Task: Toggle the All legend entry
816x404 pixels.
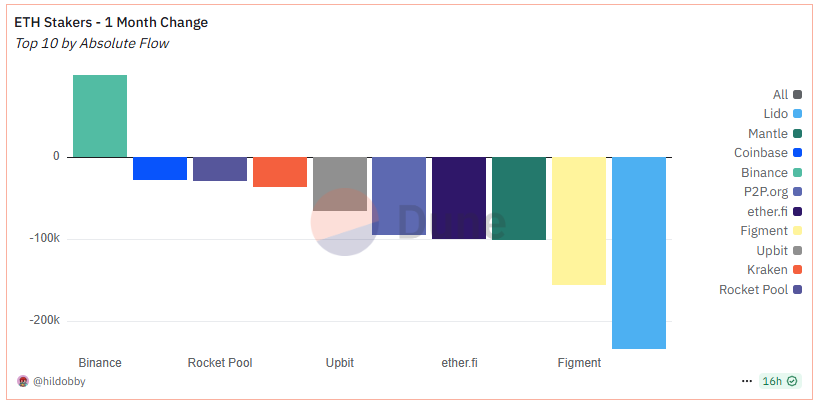Action: [x=787, y=95]
